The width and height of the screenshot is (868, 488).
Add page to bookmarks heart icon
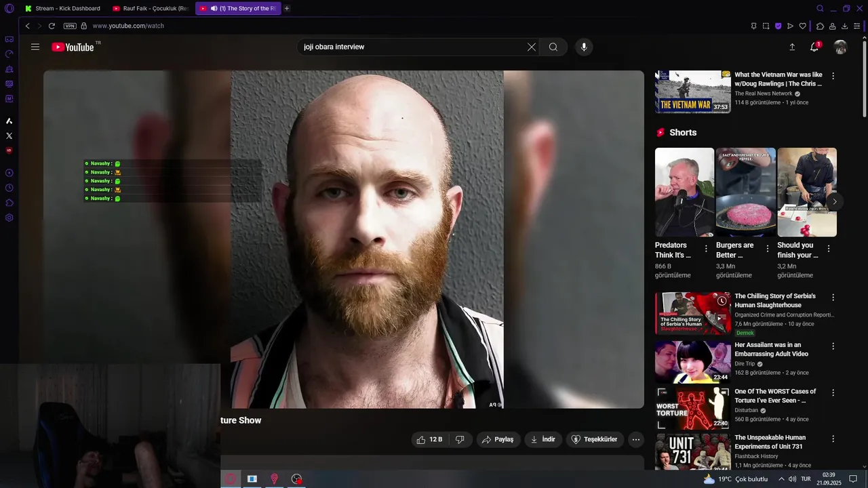click(x=802, y=26)
